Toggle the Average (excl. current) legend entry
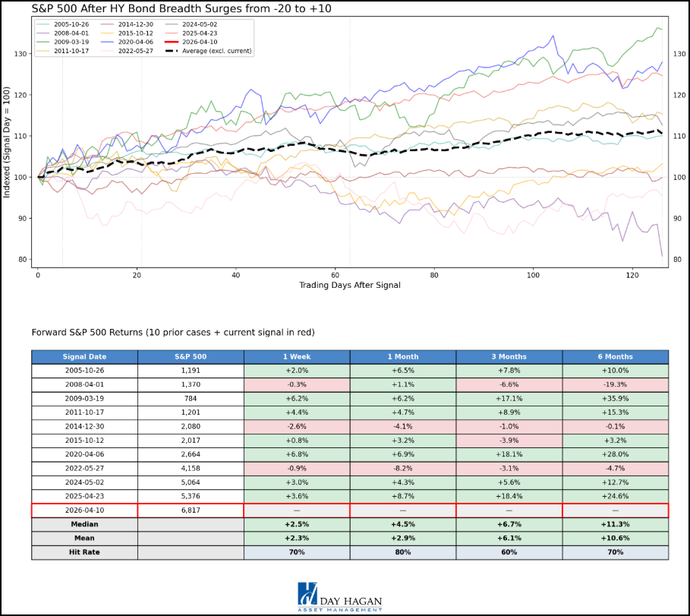Image resolution: width=690 pixels, height=616 pixels. (x=172, y=51)
